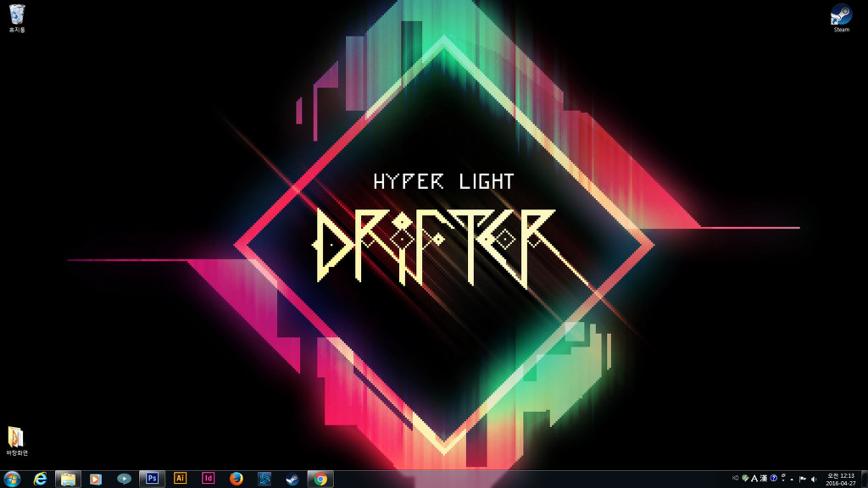Image resolution: width=868 pixels, height=488 pixels.
Task: Open the volume speaker control
Action: (x=814, y=480)
